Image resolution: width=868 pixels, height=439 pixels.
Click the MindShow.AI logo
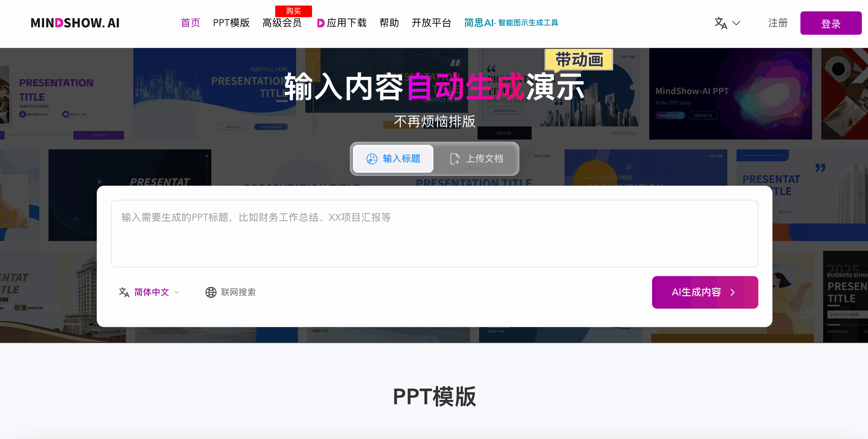(x=75, y=23)
